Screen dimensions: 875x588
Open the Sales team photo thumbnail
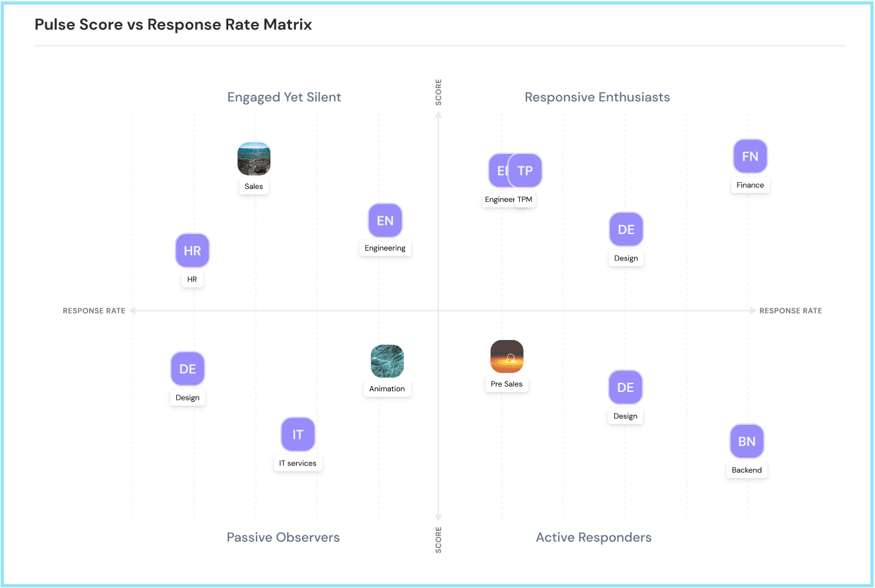[254, 159]
